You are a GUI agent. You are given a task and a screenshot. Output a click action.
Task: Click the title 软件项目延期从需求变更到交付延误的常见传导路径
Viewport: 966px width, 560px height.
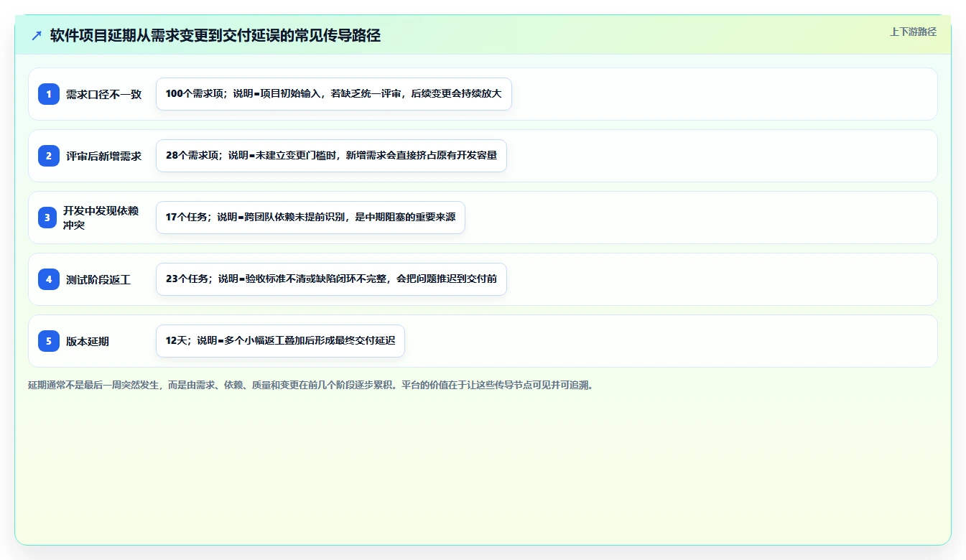pos(215,35)
